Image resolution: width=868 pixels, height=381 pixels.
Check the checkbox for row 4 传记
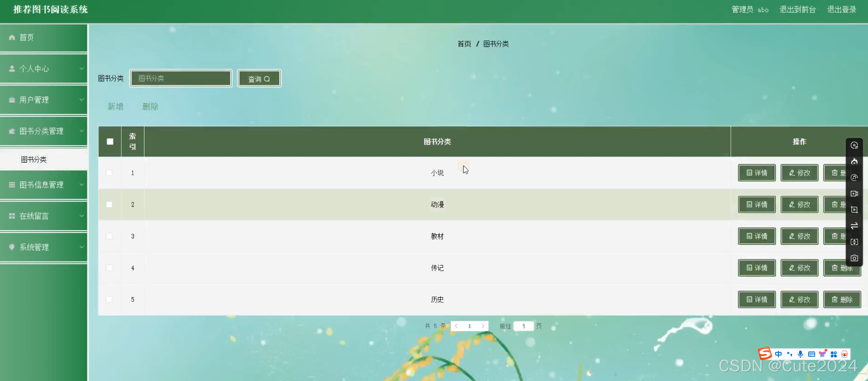coord(109,268)
